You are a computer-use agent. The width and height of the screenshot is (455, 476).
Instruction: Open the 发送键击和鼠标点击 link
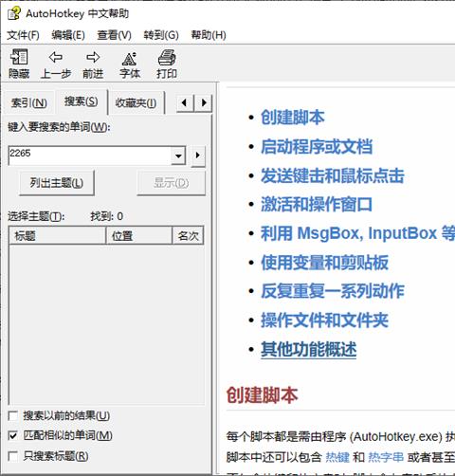[333, 175]
